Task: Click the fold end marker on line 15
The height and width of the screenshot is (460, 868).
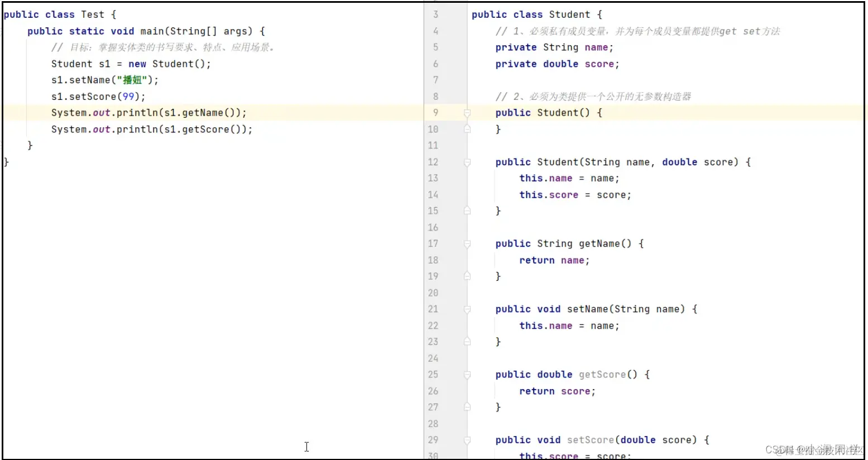Action: [x=467, y=211]
